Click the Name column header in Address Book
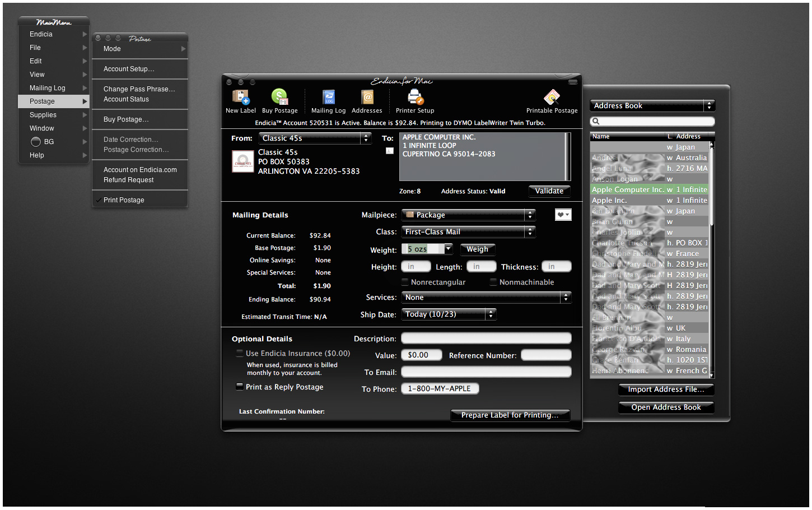 (x=627, y=136)
